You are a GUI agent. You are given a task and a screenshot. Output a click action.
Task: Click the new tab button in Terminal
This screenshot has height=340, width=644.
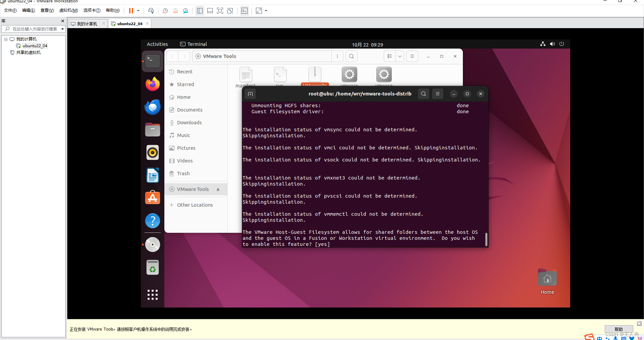click(250, 94)
